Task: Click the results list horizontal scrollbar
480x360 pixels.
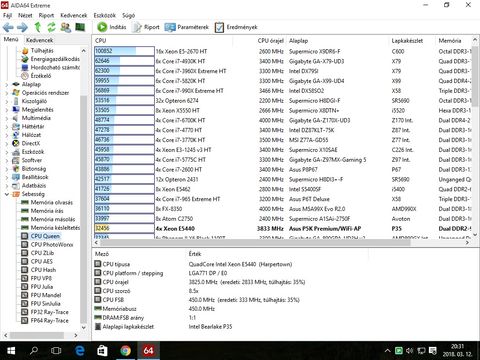Action: (x=255, y=242)
